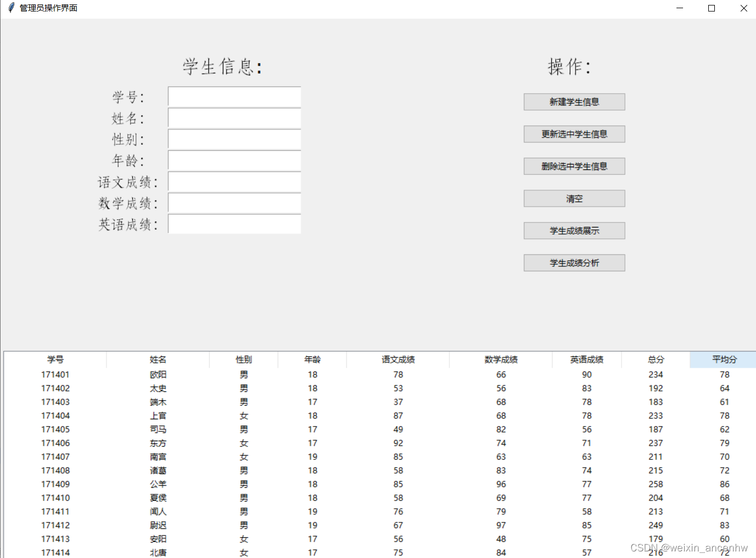The image size is (756, 558).
Task: Click the name cell 端木
Action: [158, 402]
